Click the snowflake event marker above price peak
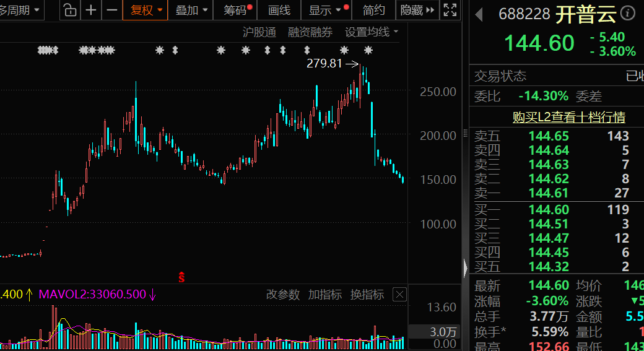This screenshot has width=644, height=351. pyautogui.click(x=368, y=50)
